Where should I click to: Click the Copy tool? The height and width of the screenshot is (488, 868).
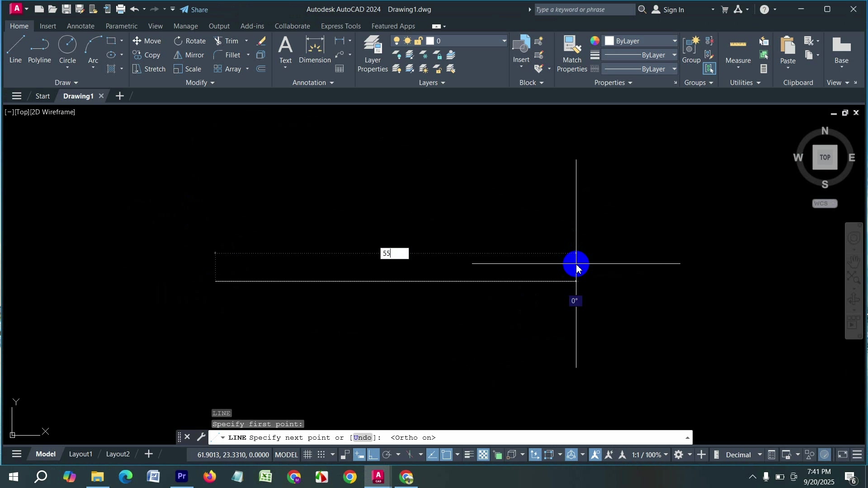[x=146, y=55]
